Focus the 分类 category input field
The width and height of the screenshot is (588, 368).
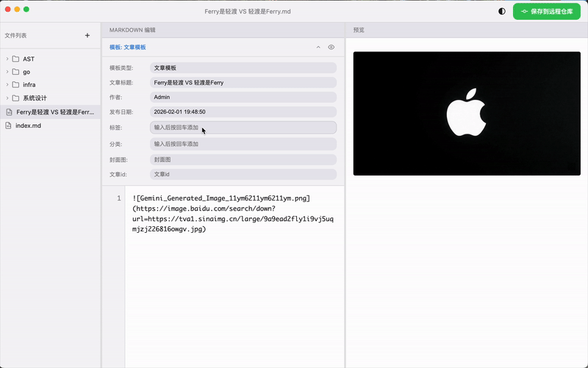click(x=243, y=144)
